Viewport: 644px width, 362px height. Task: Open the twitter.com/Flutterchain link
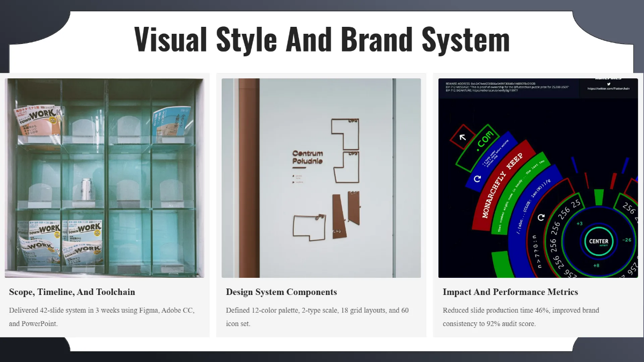pos(609,88)
